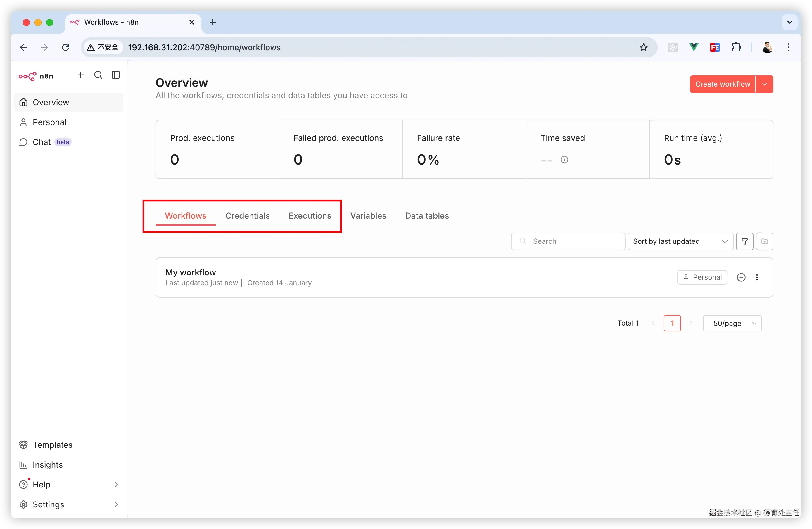Bookmark page with the star icon
Image resolution: width=812 pixels, height=529 pixels.
643,47
